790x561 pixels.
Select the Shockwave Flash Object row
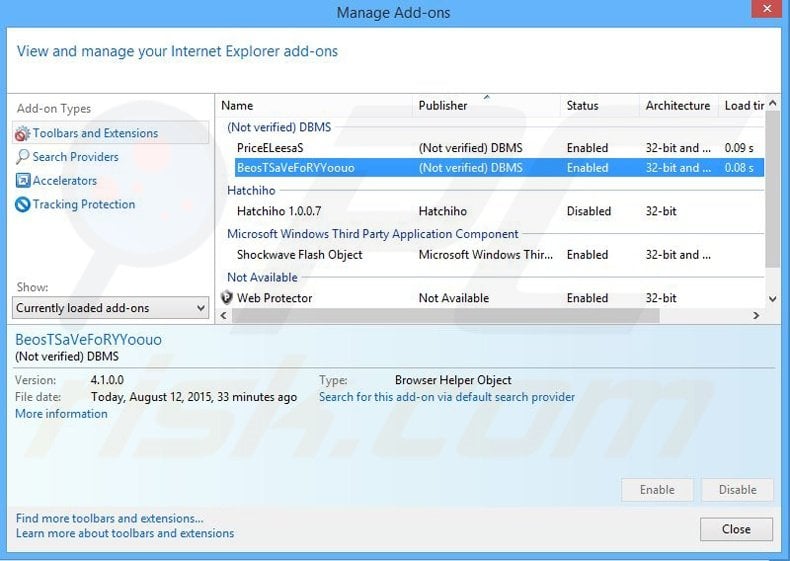tap(499, 255)
